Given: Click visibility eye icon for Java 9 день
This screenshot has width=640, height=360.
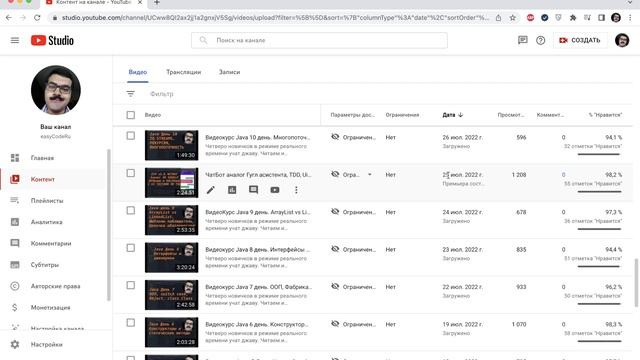Looking at the screenshot, I should point(335,211).
